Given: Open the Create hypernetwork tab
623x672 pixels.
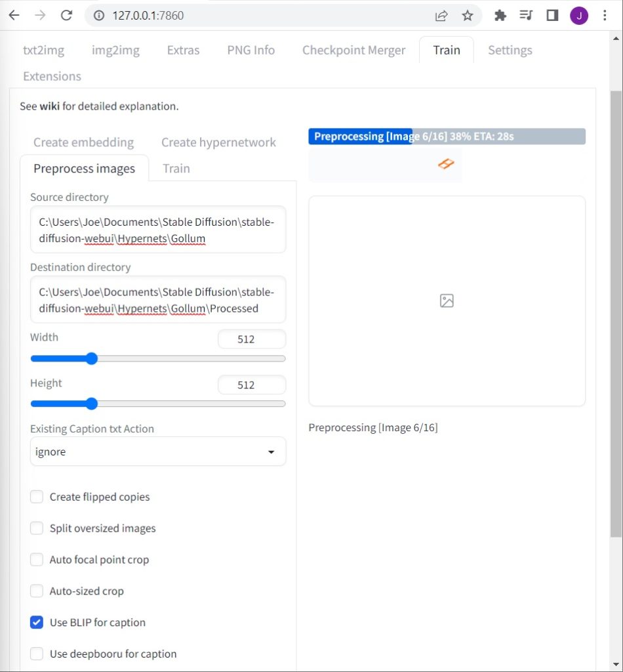Looking at the screenshot, I should [x=218, y=142].
